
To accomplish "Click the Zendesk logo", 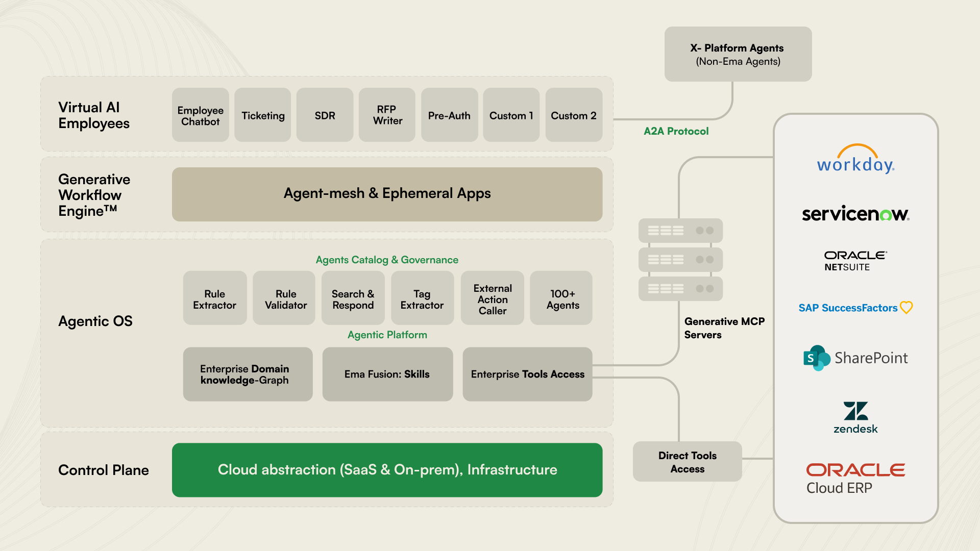I will pyautogui.click(x=855, y=418).
